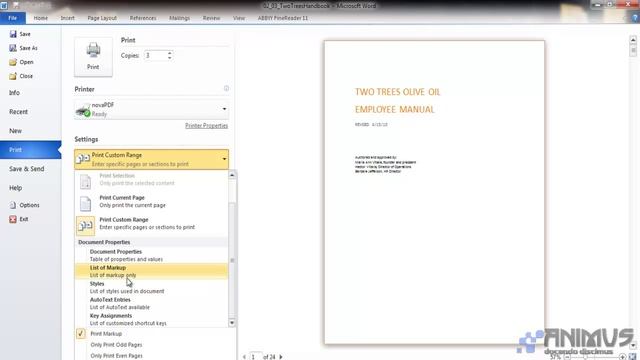
Task: Click the zoom out minus icon
Action: [x=567, y=357]
